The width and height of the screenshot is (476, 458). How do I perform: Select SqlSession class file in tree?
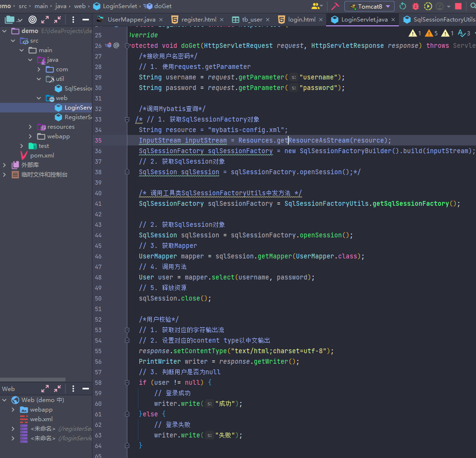[x=73, y=88]
